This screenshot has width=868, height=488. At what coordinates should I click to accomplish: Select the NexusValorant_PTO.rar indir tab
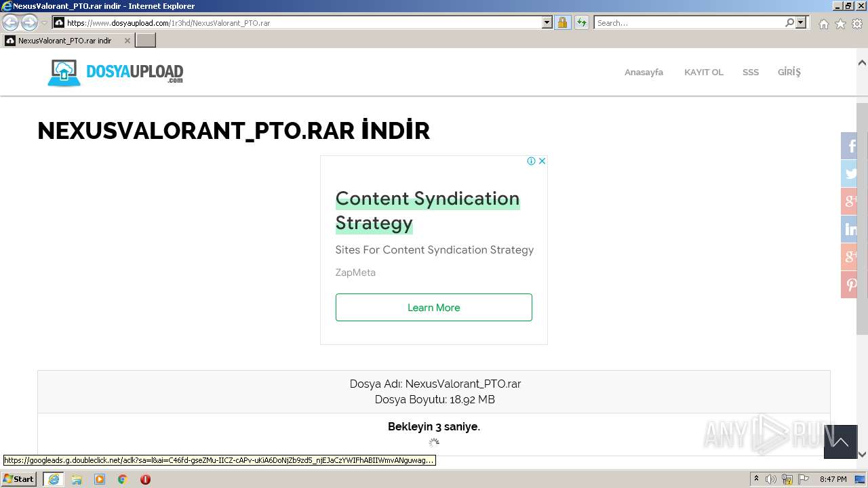click(x=64, y=41)
